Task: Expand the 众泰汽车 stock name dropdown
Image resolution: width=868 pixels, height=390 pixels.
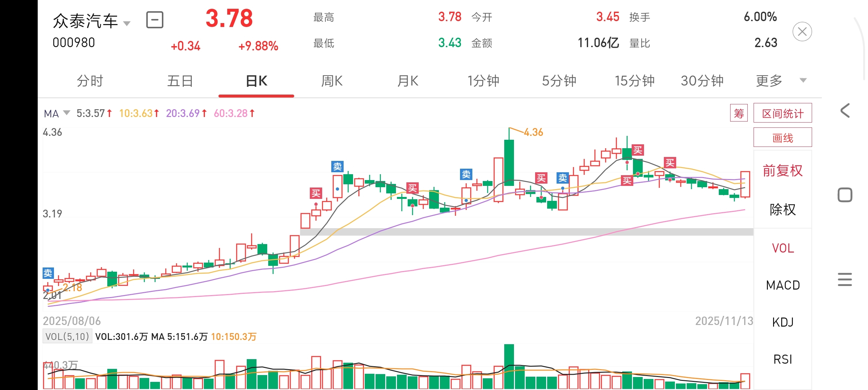Action: [x=127, y=24]
